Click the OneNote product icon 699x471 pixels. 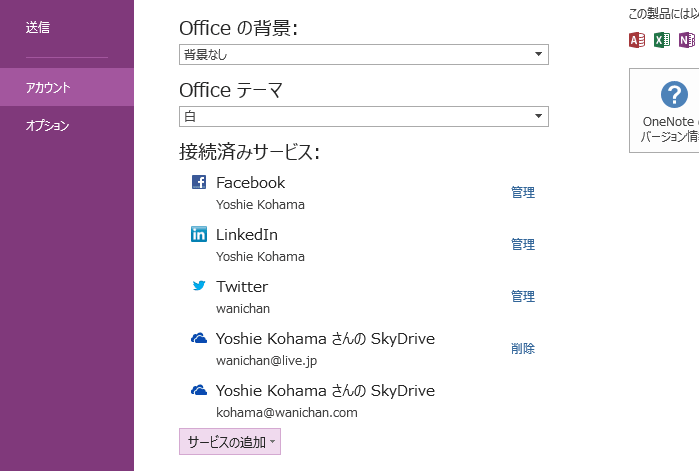687,40
